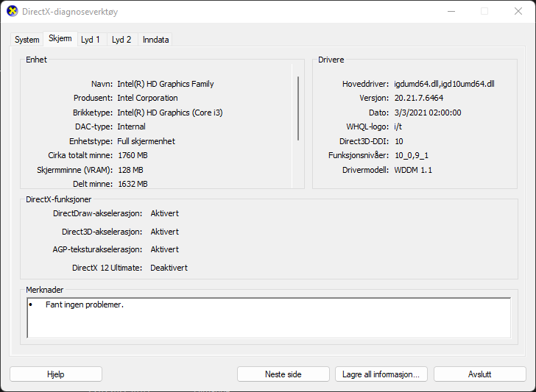Minimize the DirectX diagnostic window
The image size is (536, 392).
[451, 11]
